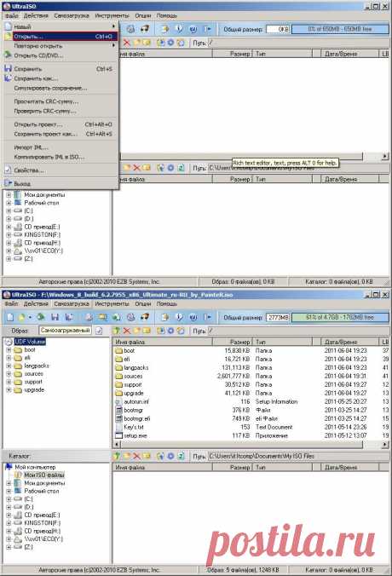392x576 pixels.
Task: Click the Exit door icon in bottom window toolbar
Action: 208,317
